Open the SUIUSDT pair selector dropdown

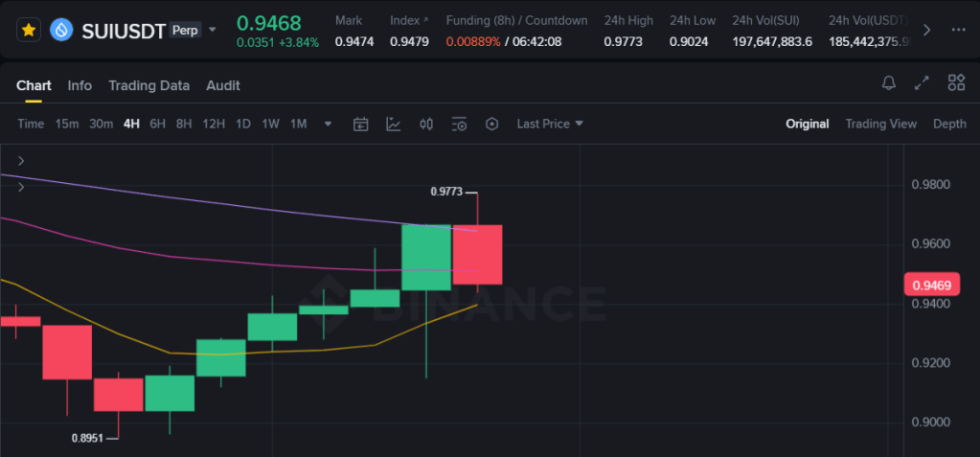coord(213,30)
